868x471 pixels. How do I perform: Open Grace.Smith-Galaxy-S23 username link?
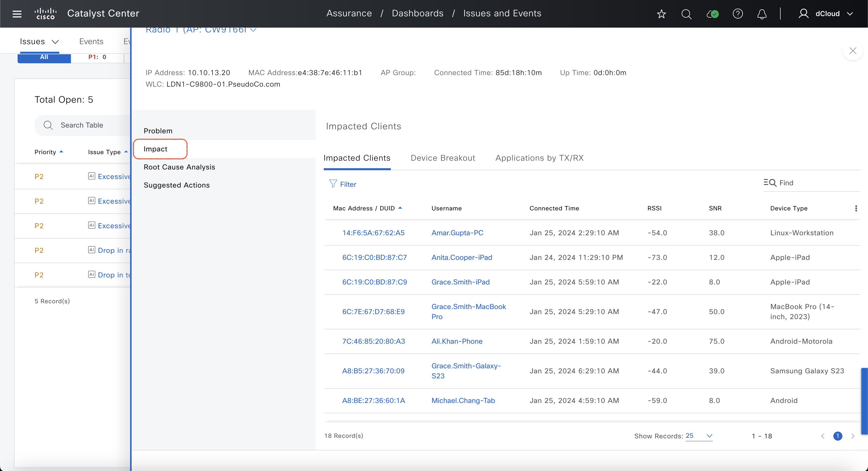[466, 371]
